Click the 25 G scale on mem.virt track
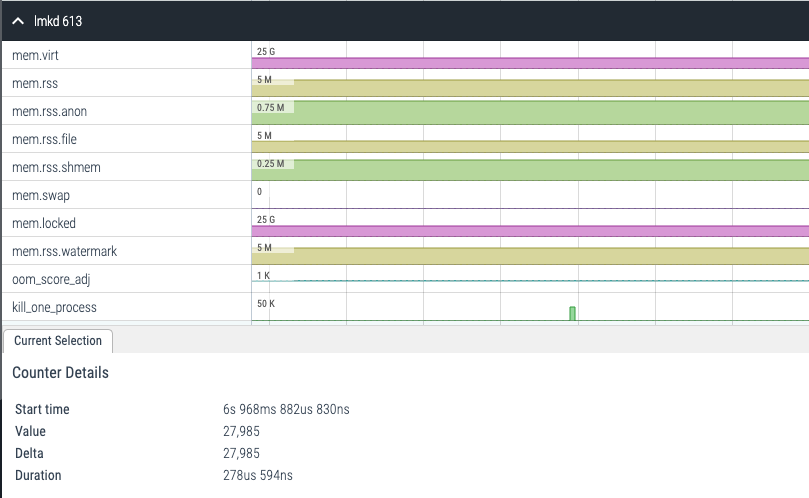 [265, 50]
